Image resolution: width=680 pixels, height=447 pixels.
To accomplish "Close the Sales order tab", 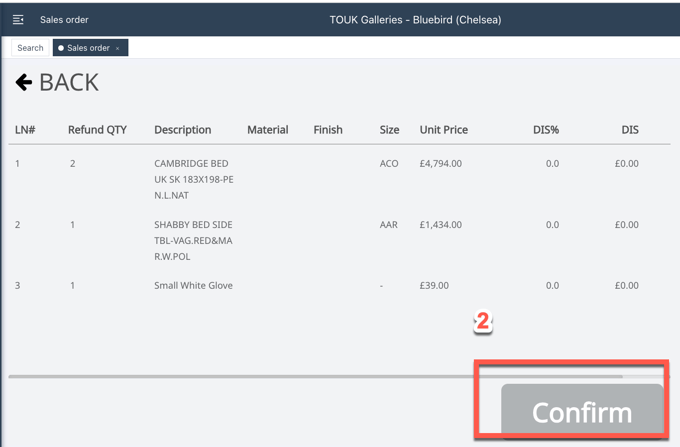I will point(118,48).
